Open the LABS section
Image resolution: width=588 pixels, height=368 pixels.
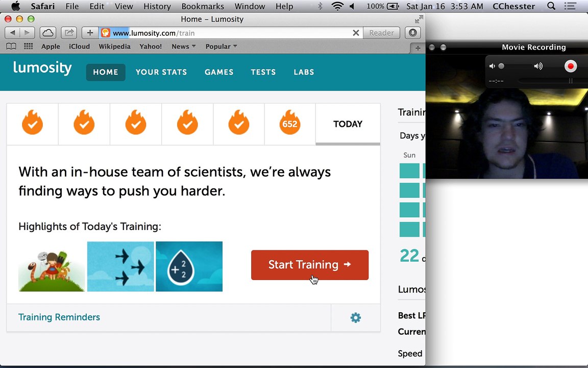point(304,72)
